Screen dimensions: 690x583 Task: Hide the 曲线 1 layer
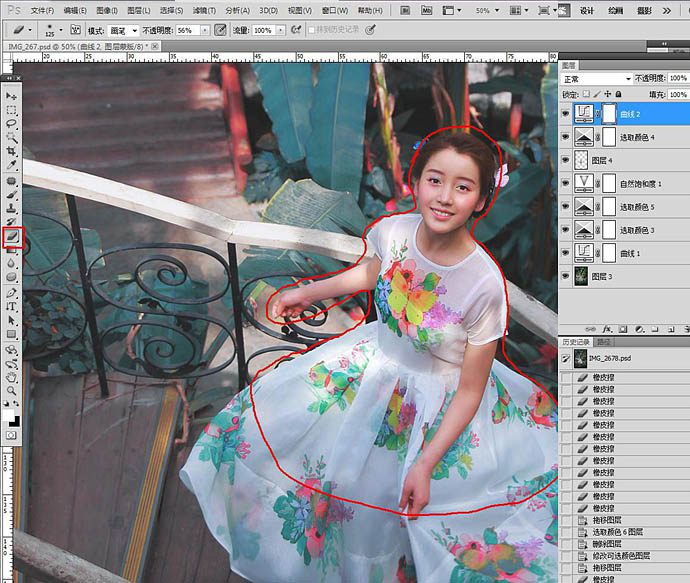(565, 253)
